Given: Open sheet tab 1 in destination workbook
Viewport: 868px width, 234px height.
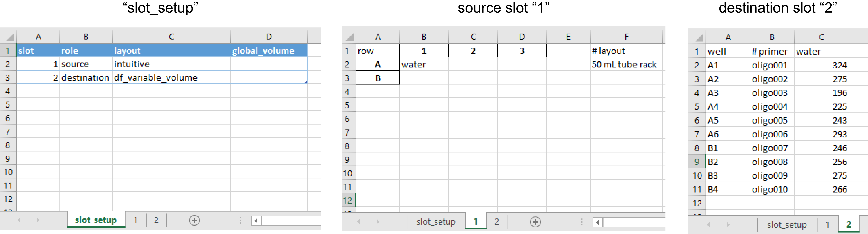Looking at the screenshot, I should pos(827,225).
